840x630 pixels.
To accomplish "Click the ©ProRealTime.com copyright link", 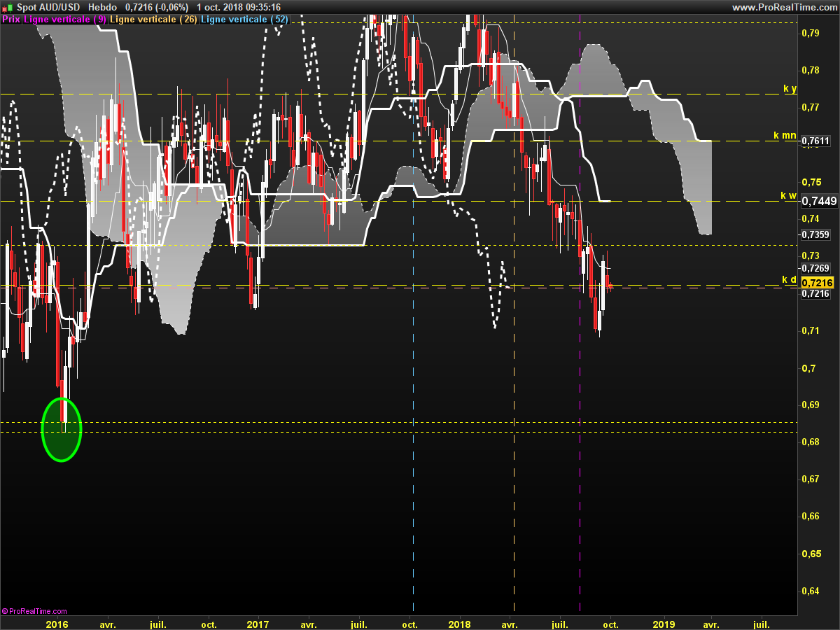I will coord(35,611).
